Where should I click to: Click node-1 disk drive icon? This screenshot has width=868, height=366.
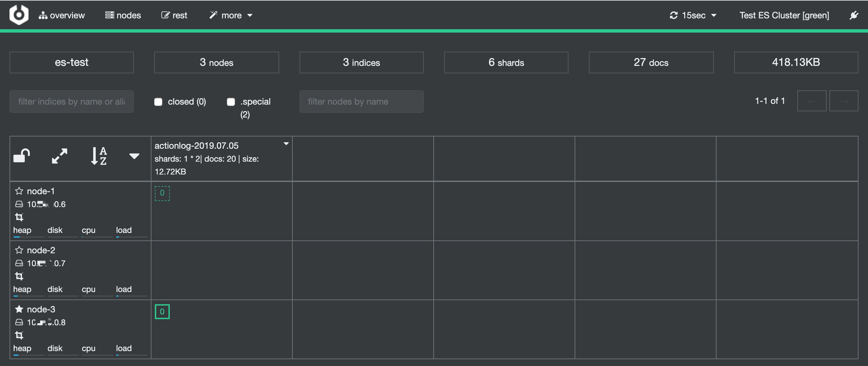(x=19, y=204)
